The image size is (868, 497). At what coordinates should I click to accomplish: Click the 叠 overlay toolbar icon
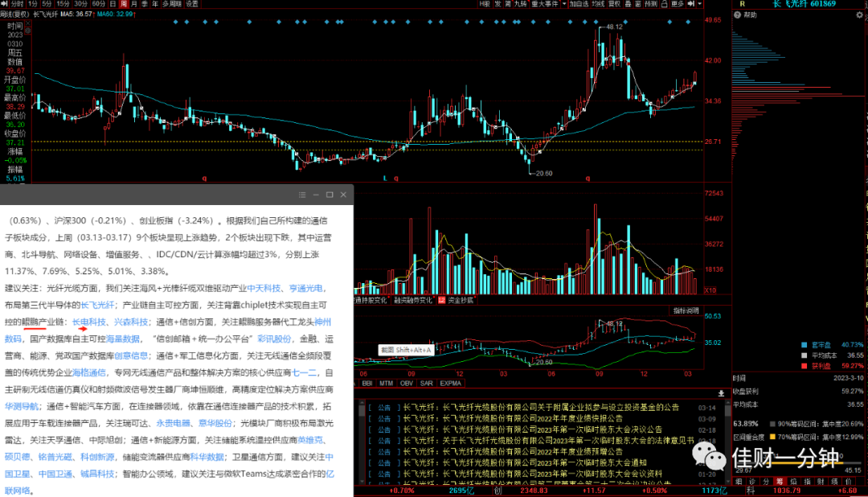pyautogui.click(x=628, y=3)
